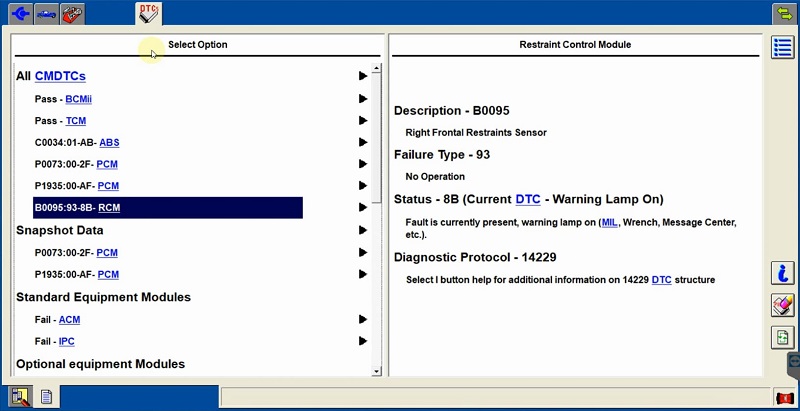
Task: Select the Fail - ACM module entry
Action: point(57,320)
